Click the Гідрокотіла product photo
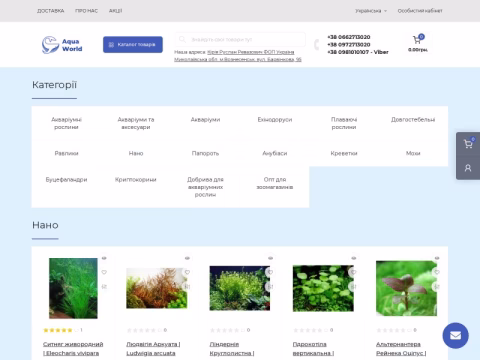This screenshot has width=480, height=360. (x=323, y=288)
